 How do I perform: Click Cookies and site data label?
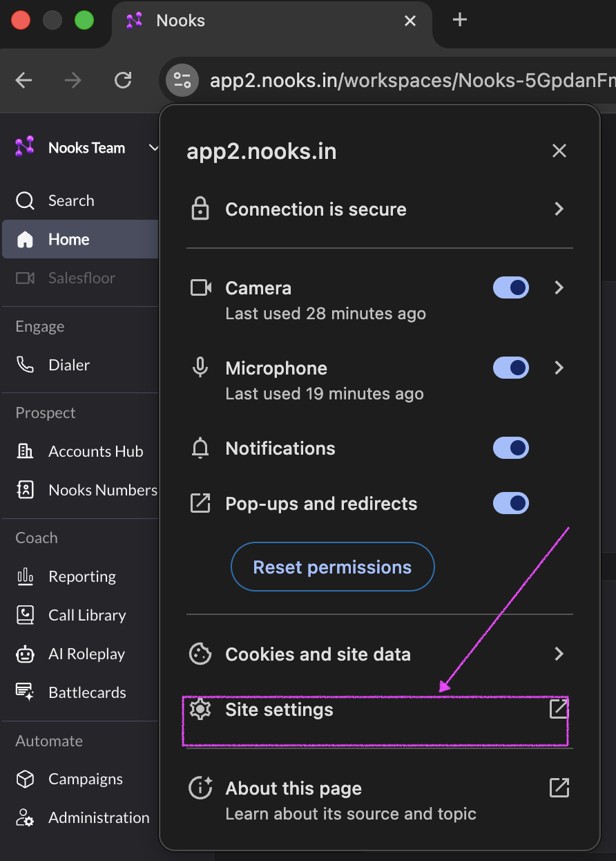coord(318,654)
